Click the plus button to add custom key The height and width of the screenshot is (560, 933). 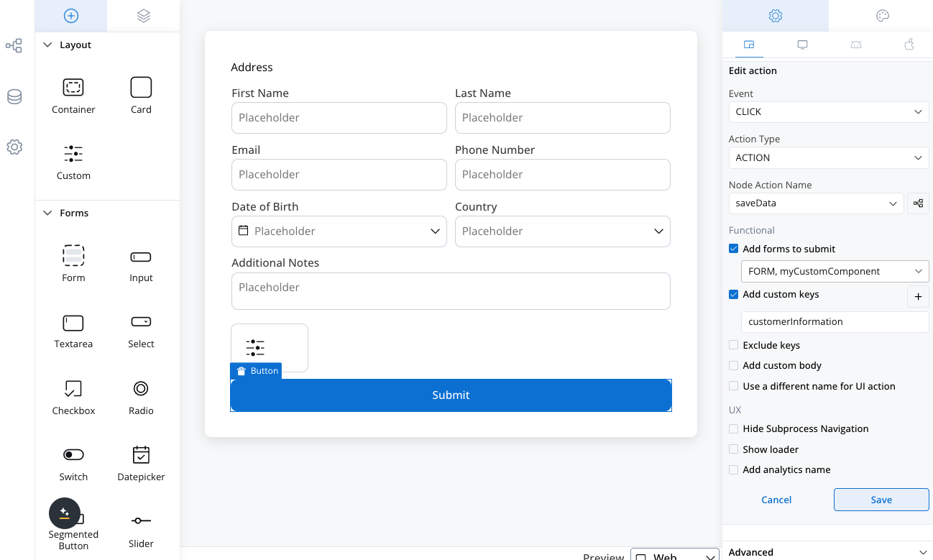coord(918,297)
